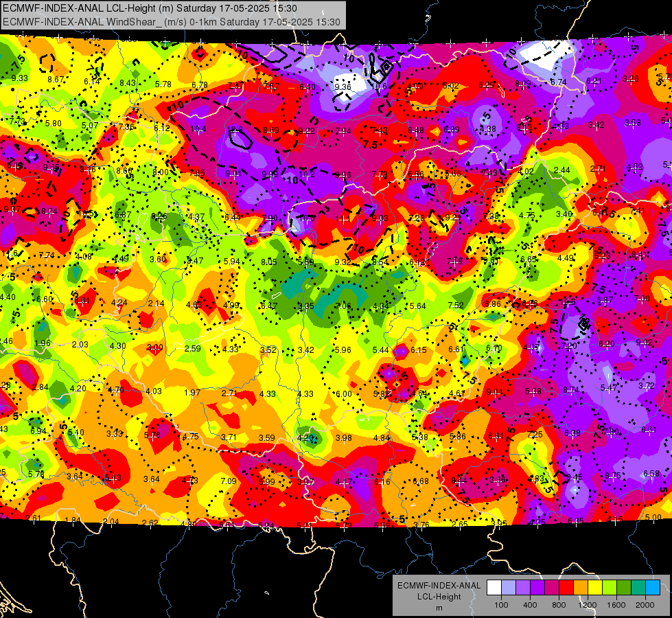Click the '2000' legend scale label
Screen dimensions: 672x618
click(x=645, y=605)
